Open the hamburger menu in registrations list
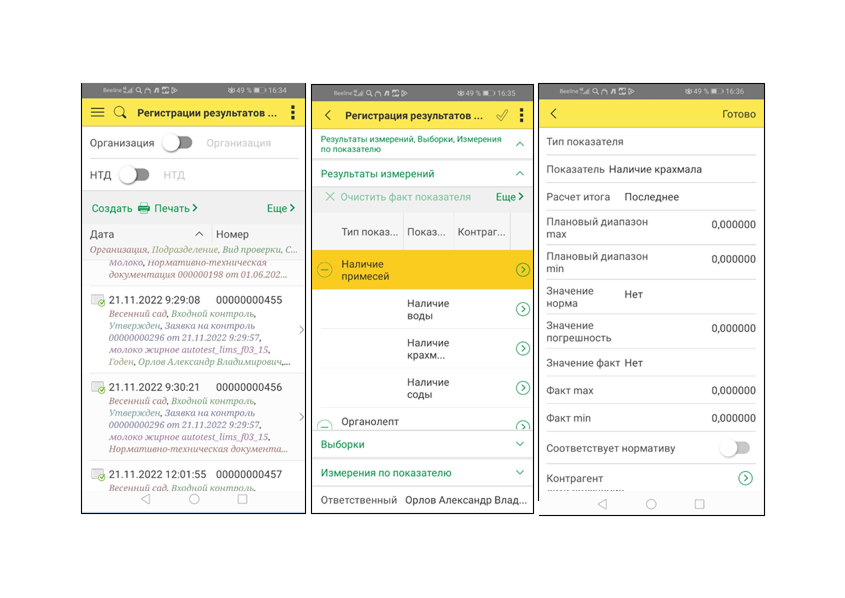This screenshot has height=598, width=845. 98,112
